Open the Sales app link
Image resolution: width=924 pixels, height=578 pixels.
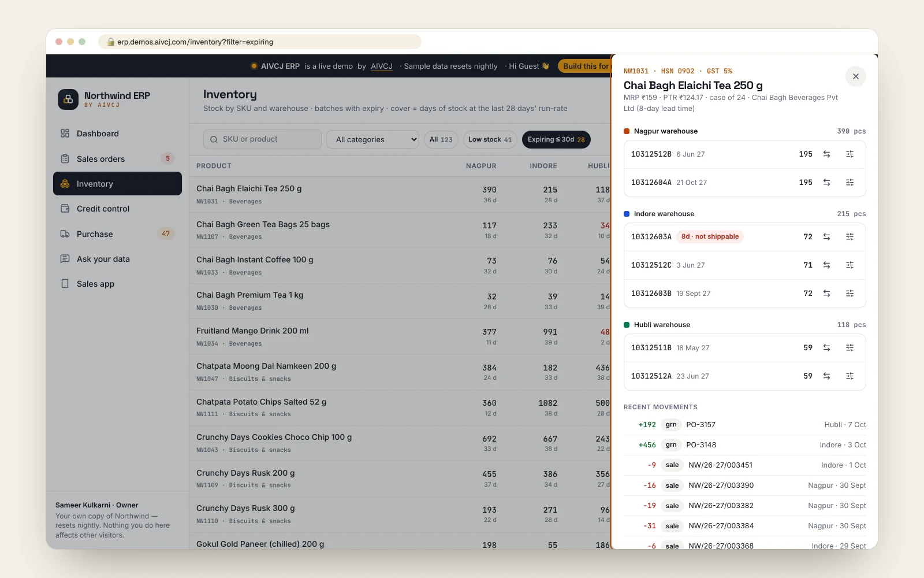coord(117,284)
